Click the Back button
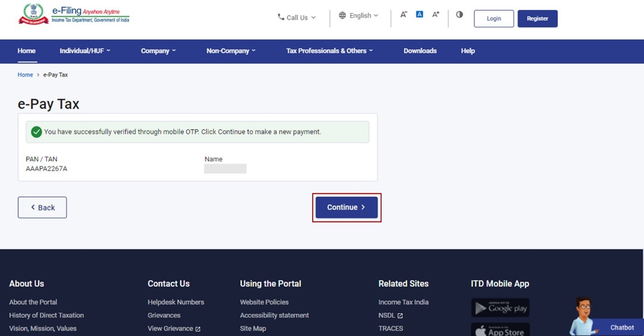This screenshot has height=336, width=644. [x=42, y=207]
